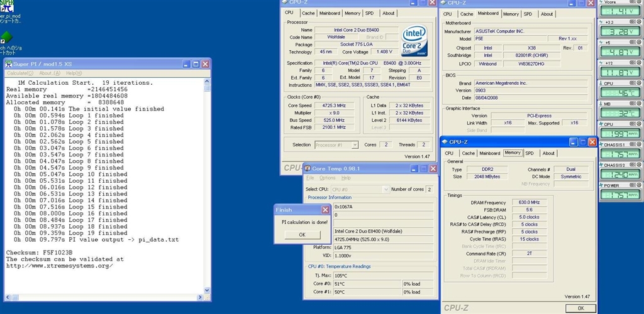Close the CHASSIS1 fan monitor gadget
Viewport: 644px width, 314px height.
click(x=638, y=144)
